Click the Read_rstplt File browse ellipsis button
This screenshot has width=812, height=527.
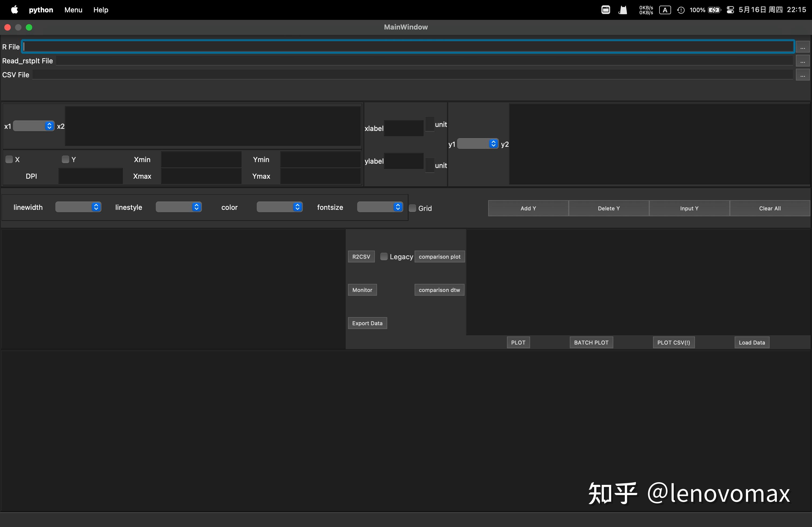pyautogui.click(x=802, y=61)
